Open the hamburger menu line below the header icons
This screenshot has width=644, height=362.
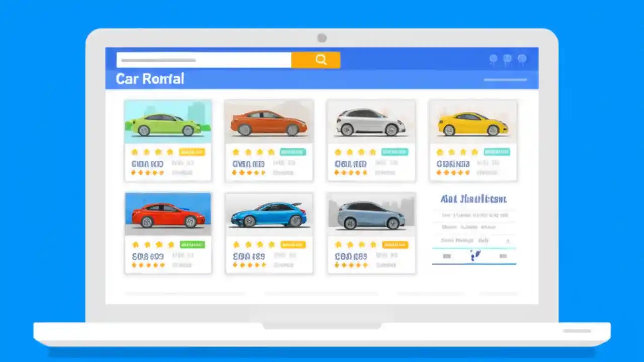coord(505,80)
